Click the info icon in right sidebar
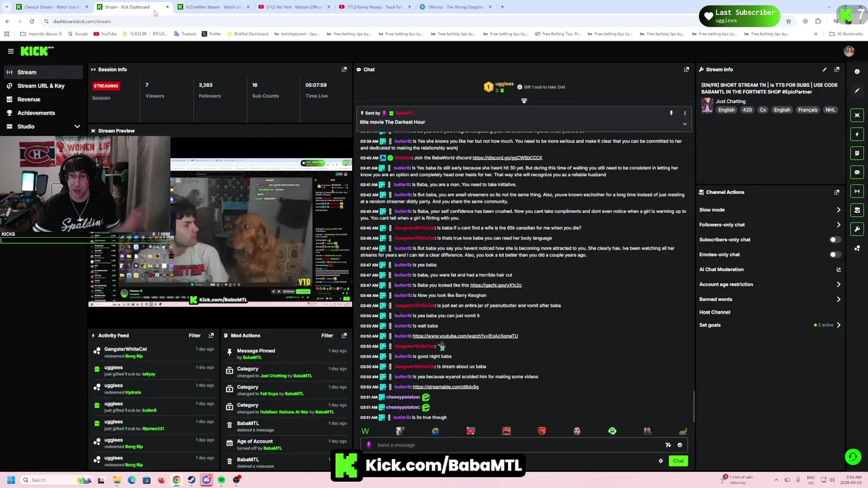This screenshot has width=868, height=488. click(x=857, y=71)
